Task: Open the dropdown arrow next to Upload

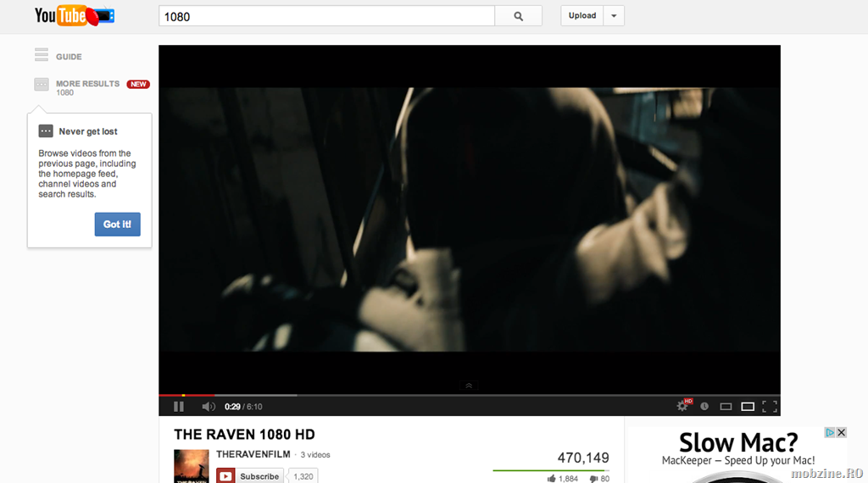Action: pos(614,15)
